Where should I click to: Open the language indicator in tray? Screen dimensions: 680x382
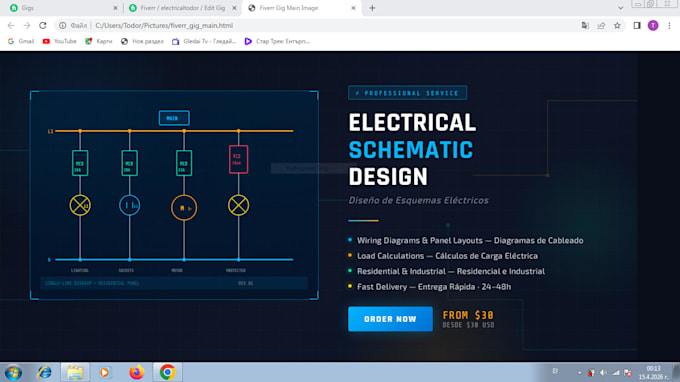pyautogui.click(x=555, y=371)
